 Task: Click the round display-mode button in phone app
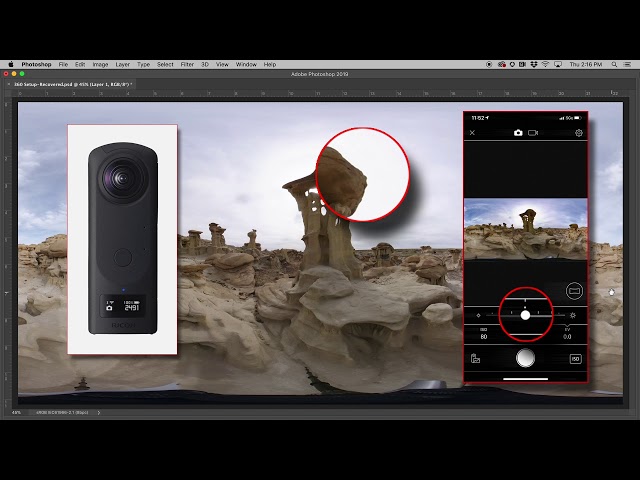574,291
